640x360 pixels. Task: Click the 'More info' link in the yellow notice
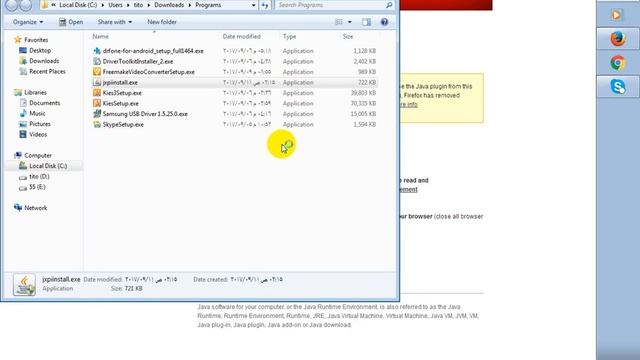(409, 104)
